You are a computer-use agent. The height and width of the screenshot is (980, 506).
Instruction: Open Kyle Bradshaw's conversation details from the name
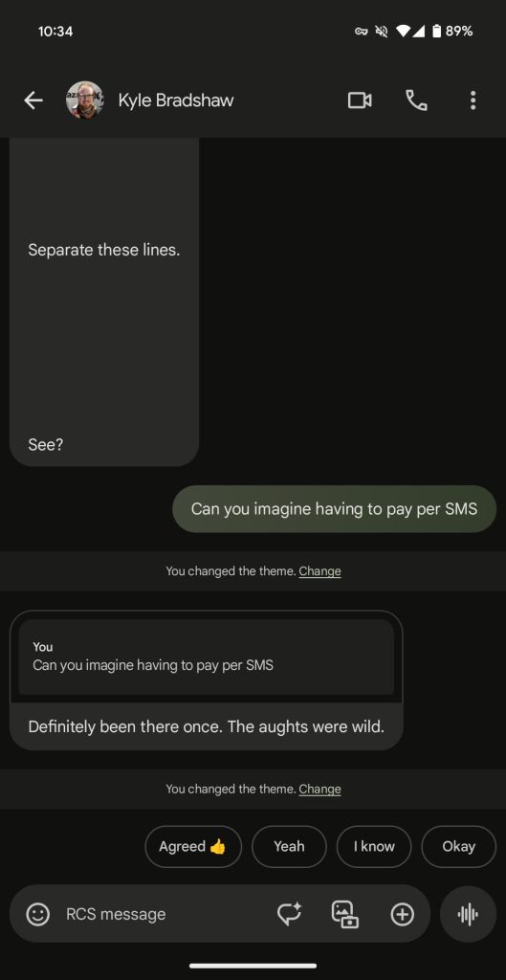176,100
